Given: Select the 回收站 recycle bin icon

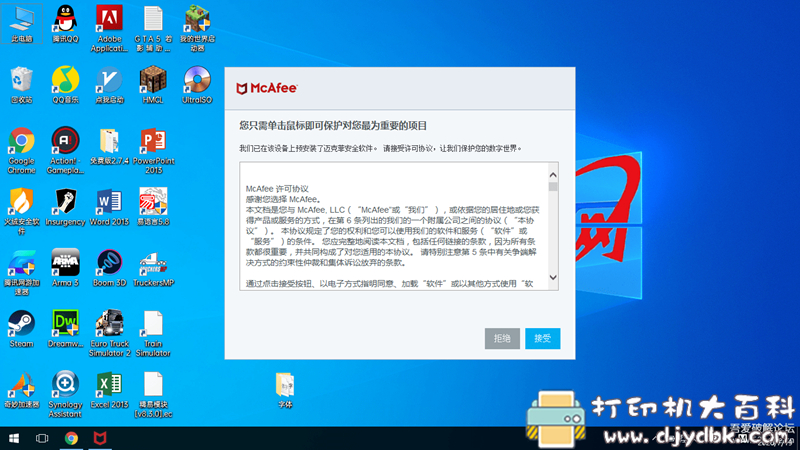Looking at the screenshot, I should [21, 85].
